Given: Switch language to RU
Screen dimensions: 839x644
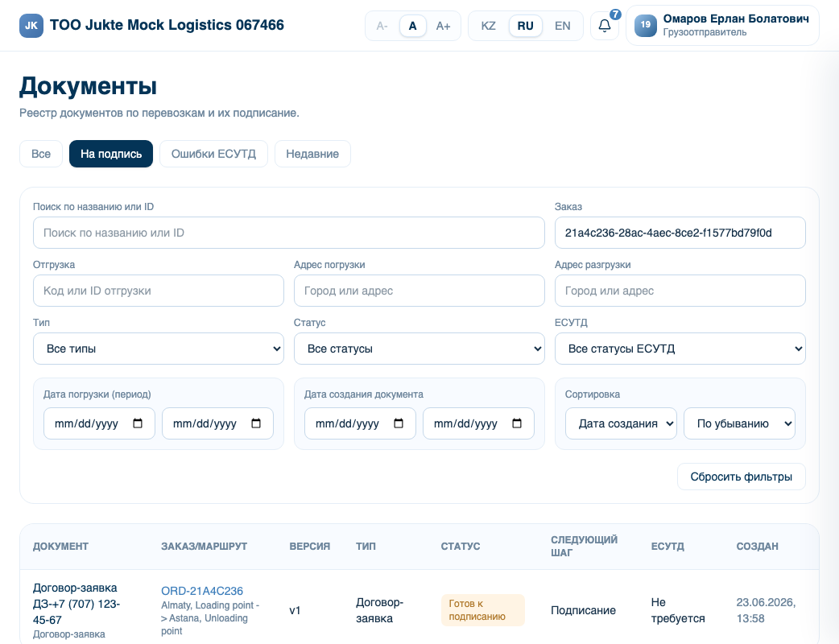Looking at the screenshot, I should click(x=526, y=26).
